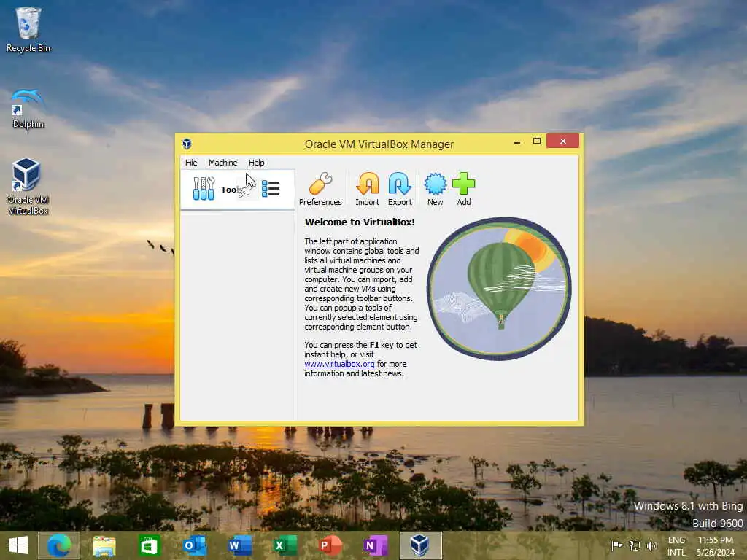Click the Welcome to VirtualBox! heading
747x560 pixels.
pyautogui.click(x=360, y=222)
